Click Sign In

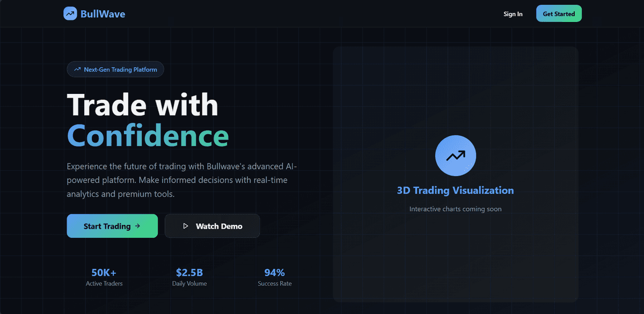(x=513, y=14)
